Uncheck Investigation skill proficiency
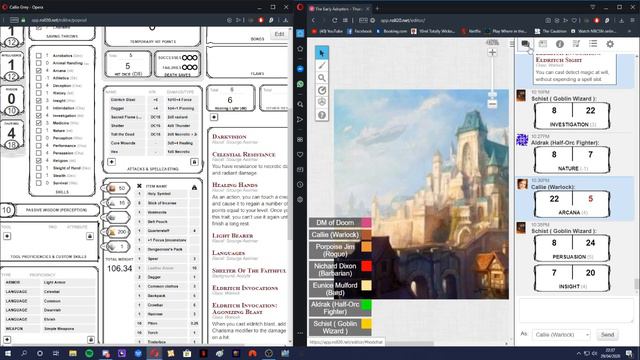 (39, 116)
